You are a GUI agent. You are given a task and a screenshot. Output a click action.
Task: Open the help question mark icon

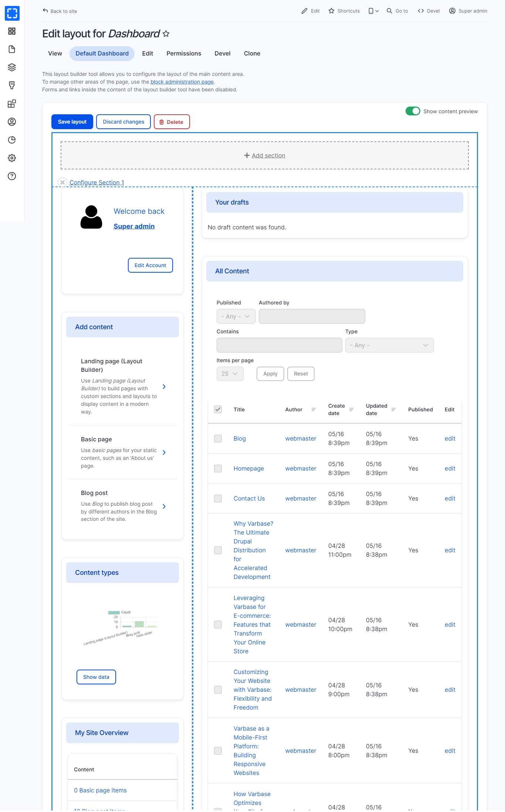(x=12, y=176)
